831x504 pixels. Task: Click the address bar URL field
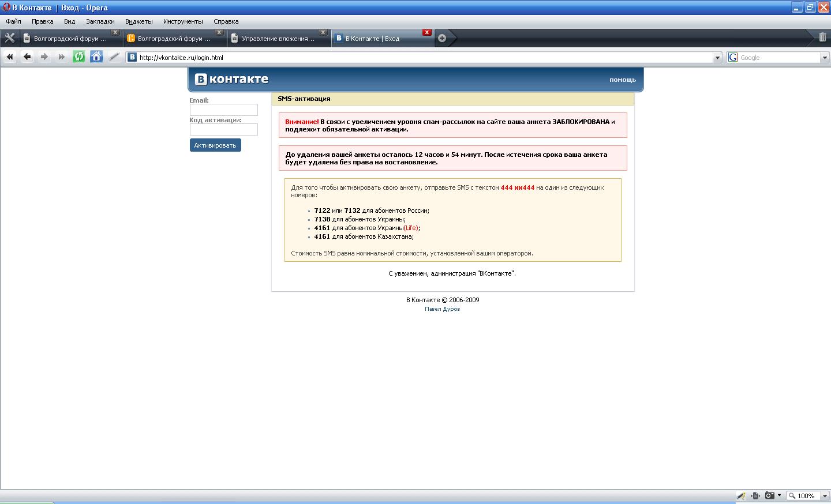(x=424, y=58)
